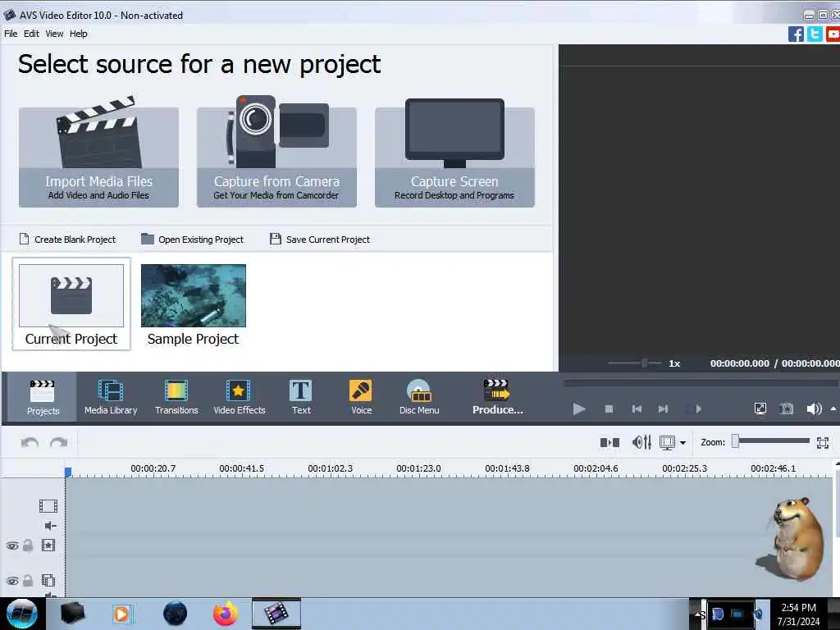This screenshot has height=630, width=840.
Task: Take a snapshot of the preview
Action: click(x=787, y=409)
